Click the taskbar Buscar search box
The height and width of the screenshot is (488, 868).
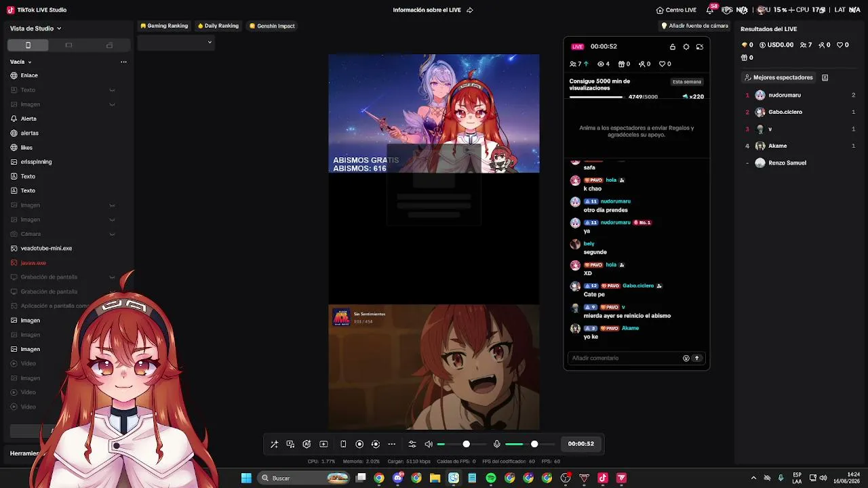pyautogui.click(x=304, y=478)
